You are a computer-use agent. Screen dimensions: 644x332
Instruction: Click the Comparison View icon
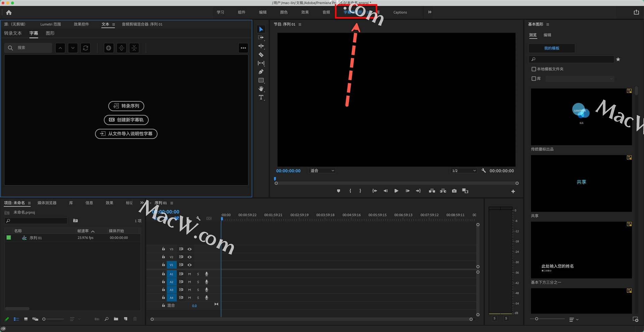(465, 191)
